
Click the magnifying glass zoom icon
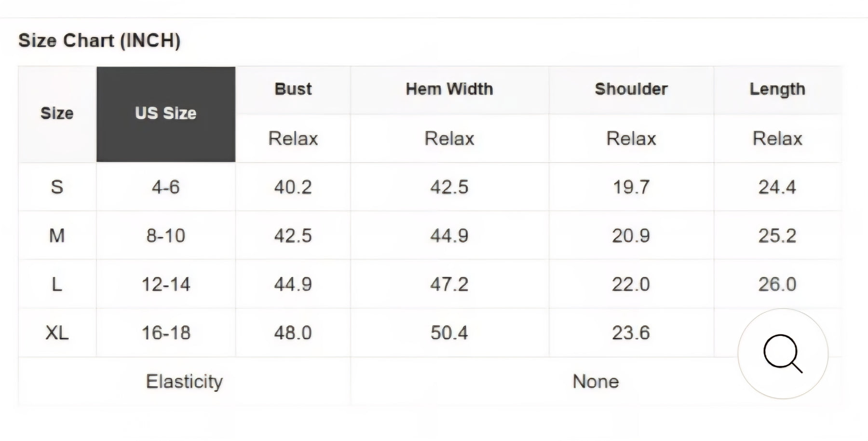pos(783,354)
